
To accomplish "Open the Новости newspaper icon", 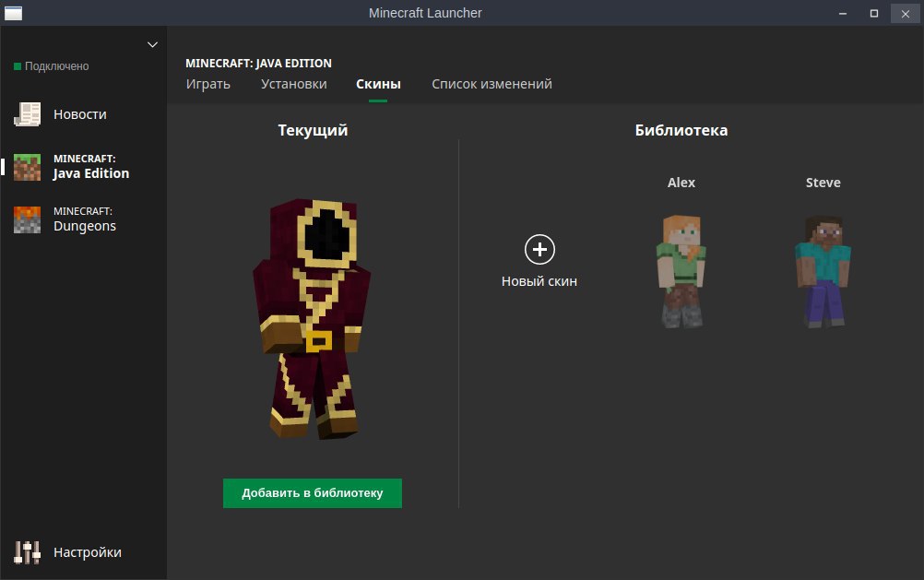I will click(x=27, y=114).
